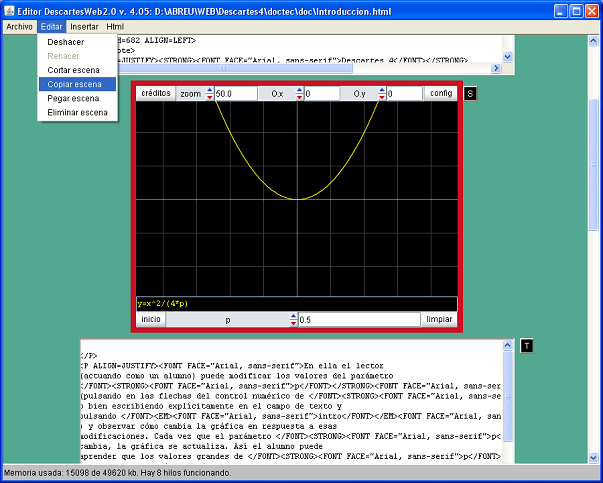Click the up arrow of the bottom text pane scrollbar
Image resolution: width=603 pixels, height=483 pixels.
coord(508,345)
